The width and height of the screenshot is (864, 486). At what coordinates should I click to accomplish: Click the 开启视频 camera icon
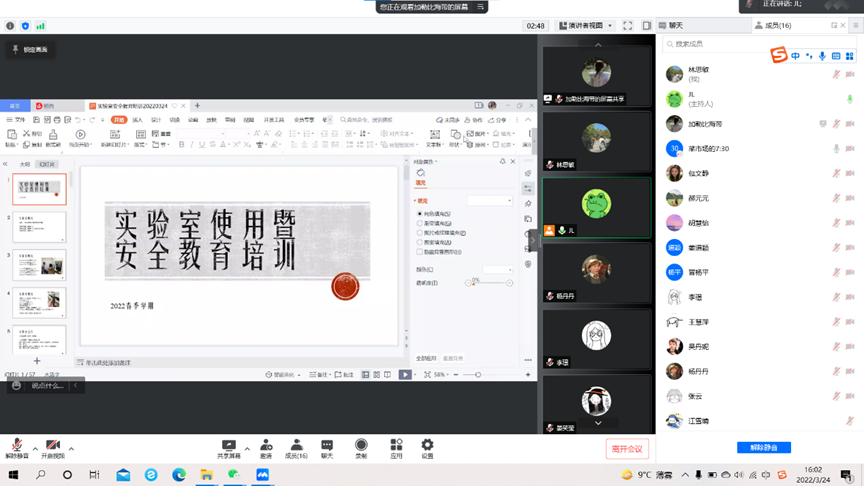(53, 445)
